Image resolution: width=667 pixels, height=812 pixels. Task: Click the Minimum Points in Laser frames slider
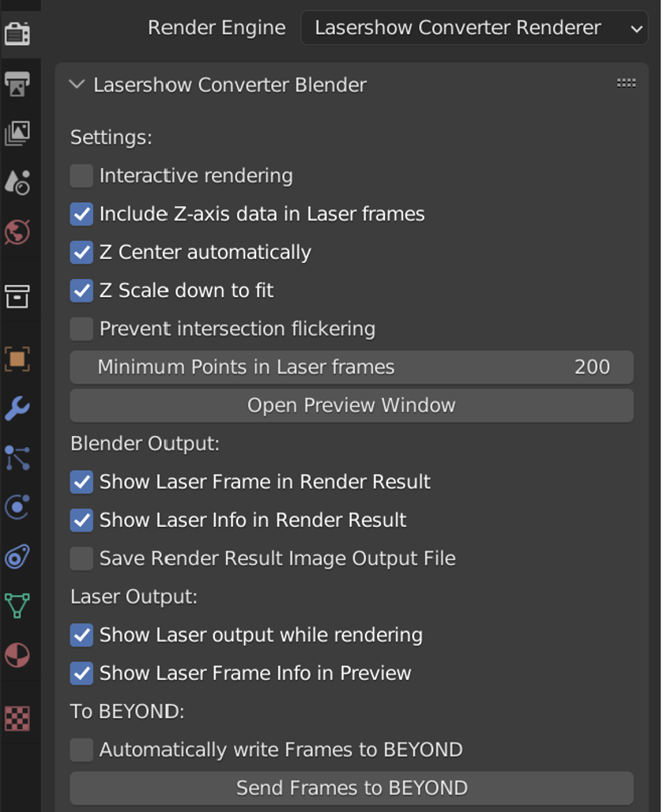coord(352,367)
